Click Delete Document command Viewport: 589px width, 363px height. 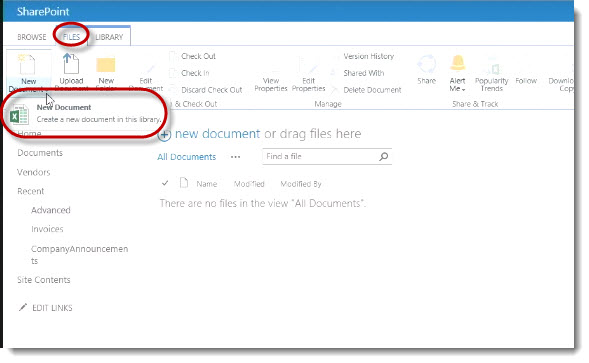click(372, 90)
